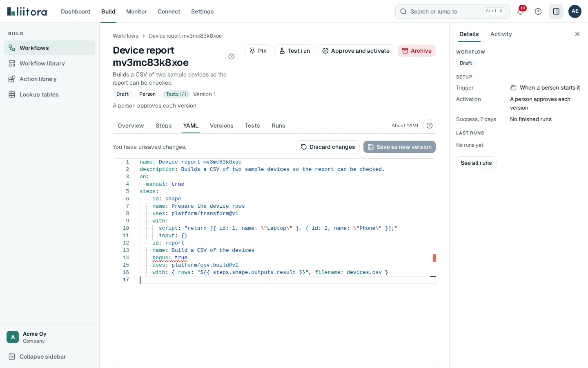The width and height of the screenshot is (588, 368).
Task: Open the Workflow library
Action: click(49, 63)
